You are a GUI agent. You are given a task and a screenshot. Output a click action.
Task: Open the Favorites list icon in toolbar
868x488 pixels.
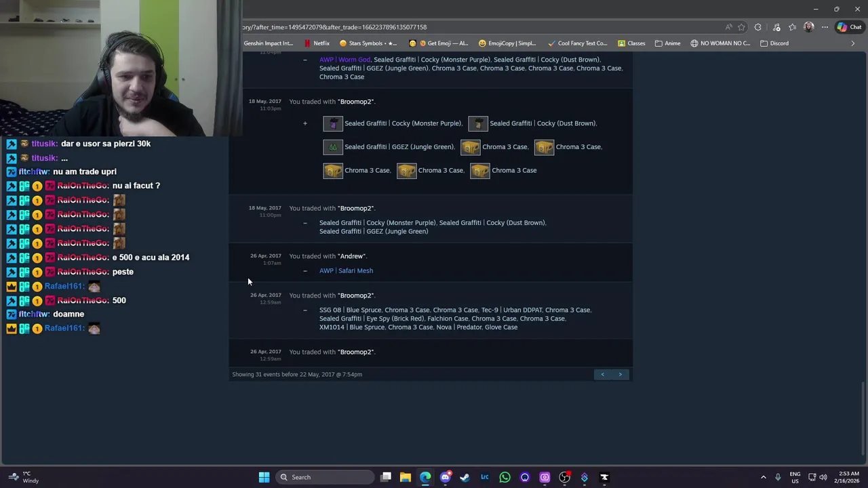coord(792,27)
